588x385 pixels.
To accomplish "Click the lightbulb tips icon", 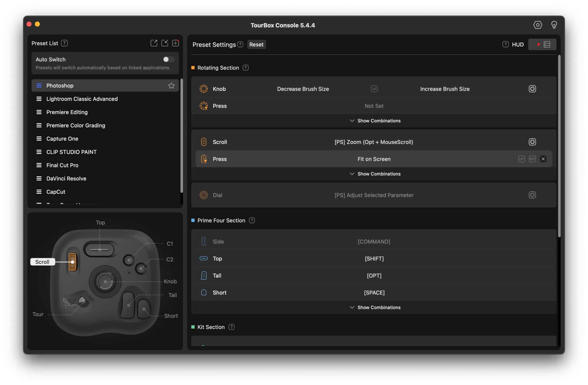I will coord(554,25).
